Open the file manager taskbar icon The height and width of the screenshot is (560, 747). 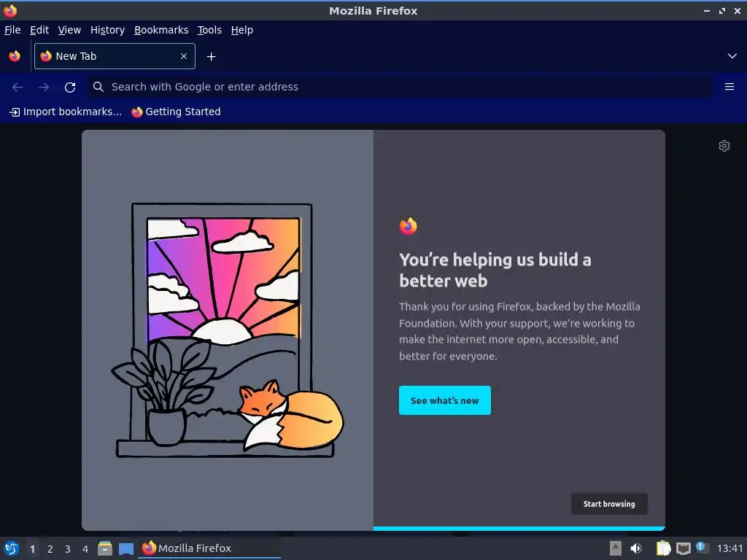pyautogui.click(x=105, y=548)
